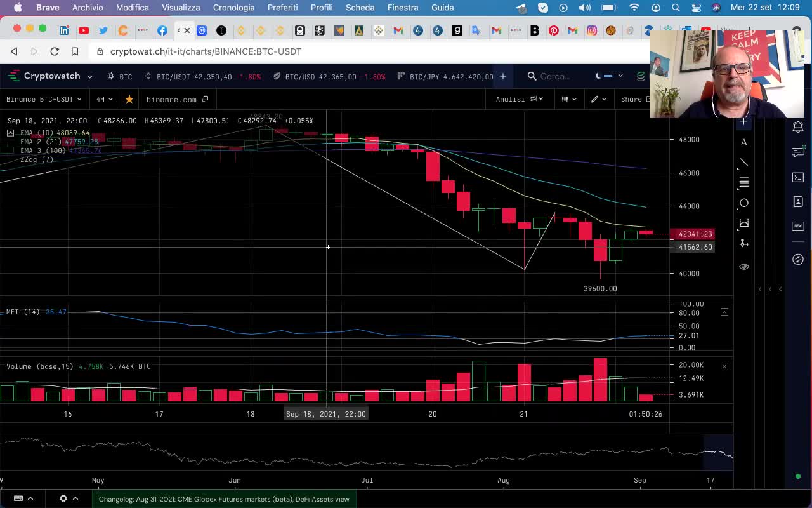812x508 pixels.
Task: Go back in browser history
Action: (14, 51)
